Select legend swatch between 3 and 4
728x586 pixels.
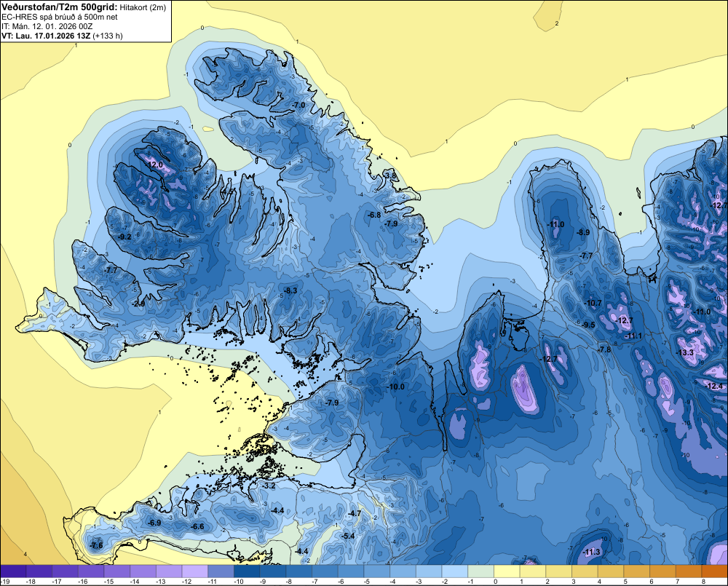[585, 571]
